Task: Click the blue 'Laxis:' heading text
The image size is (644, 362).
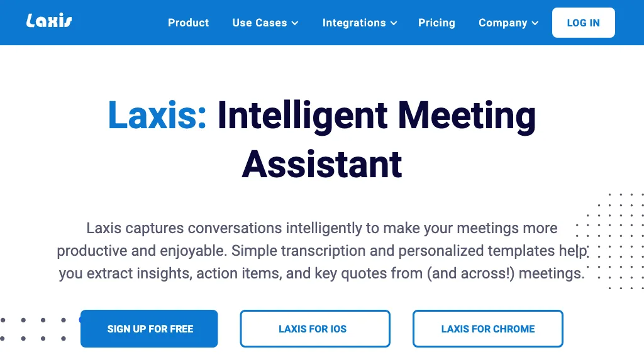Action: point(156,116)
